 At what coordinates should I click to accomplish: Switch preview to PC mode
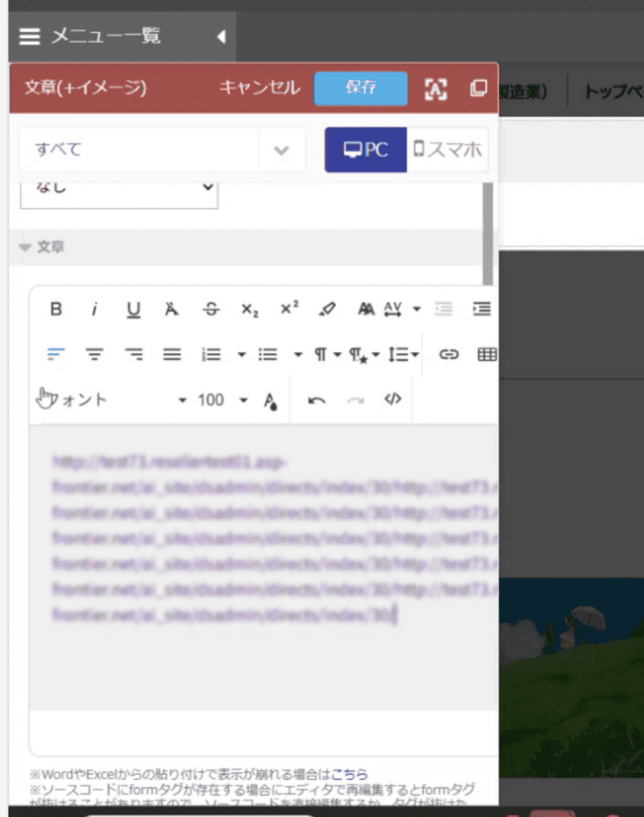pyautogui.click(x=366, y=150)
